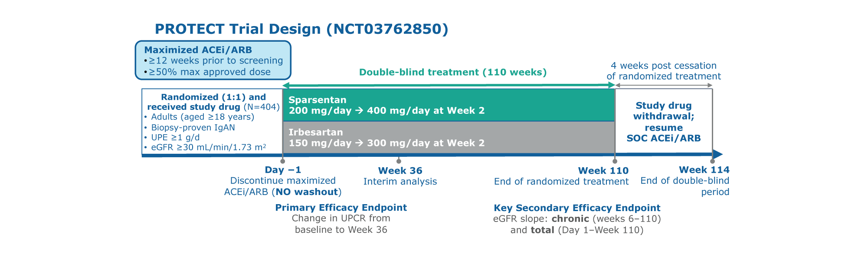The image size is (868, 258).
Task: Click the Week 36 Interim analysis label
Action: point(400,182)
